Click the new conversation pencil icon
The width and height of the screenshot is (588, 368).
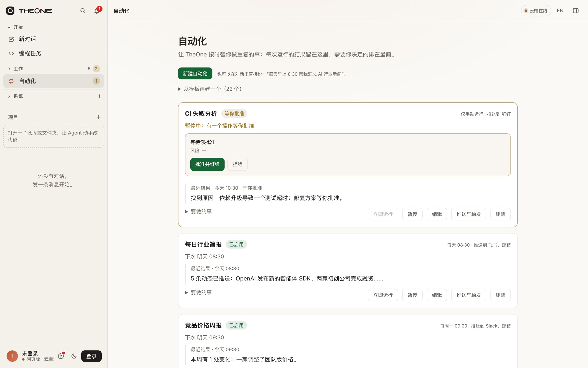(x=11, y=39)
